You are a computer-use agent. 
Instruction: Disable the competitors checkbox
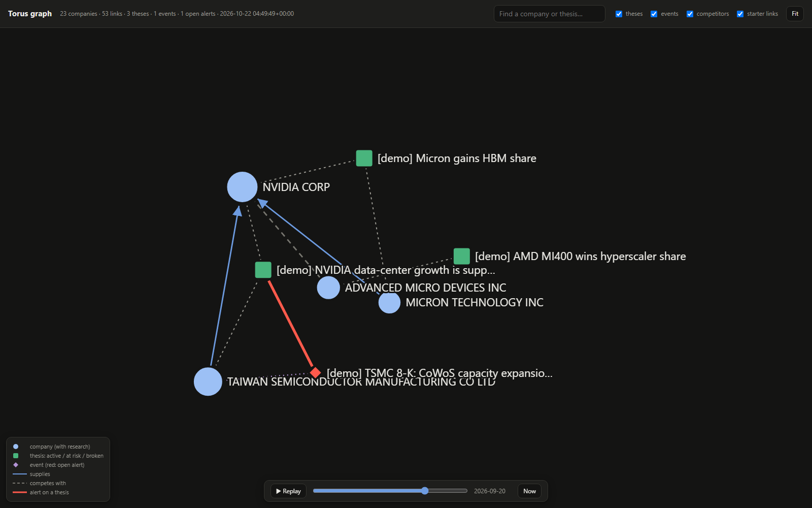tap(690, 14)
